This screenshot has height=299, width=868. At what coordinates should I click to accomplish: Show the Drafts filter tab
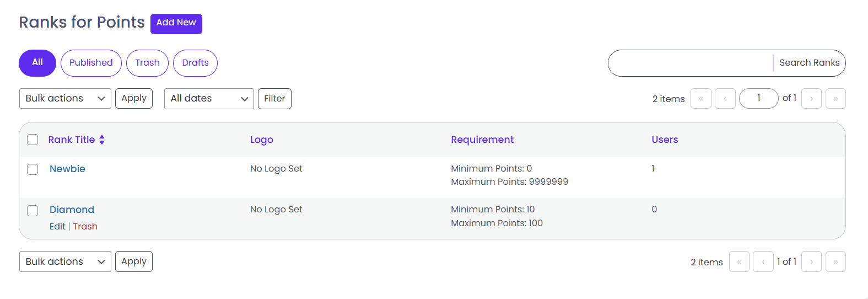tap(195, 63)
